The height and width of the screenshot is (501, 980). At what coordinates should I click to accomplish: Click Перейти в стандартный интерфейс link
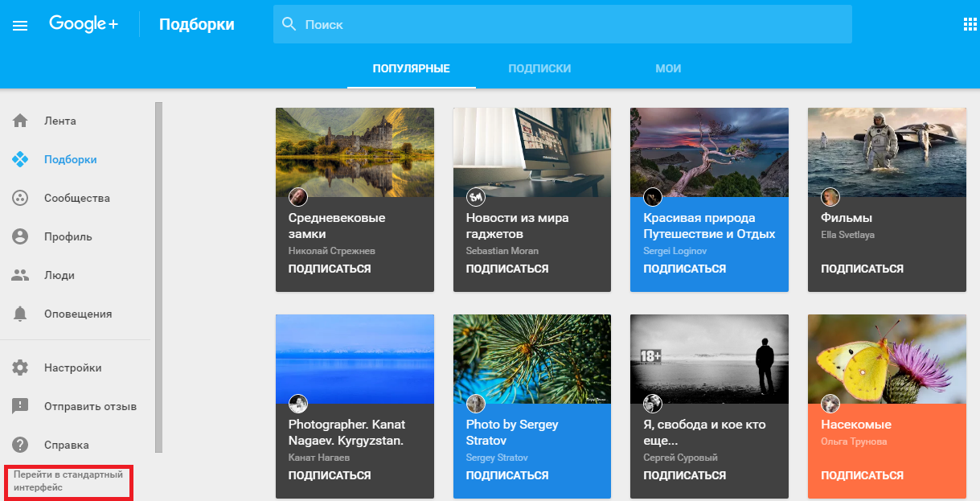point(68,481)
